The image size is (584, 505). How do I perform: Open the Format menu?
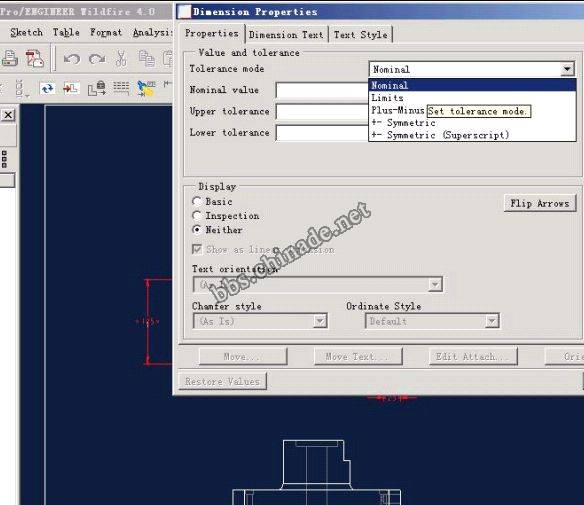pyautogui.click(x=106, y=32)
